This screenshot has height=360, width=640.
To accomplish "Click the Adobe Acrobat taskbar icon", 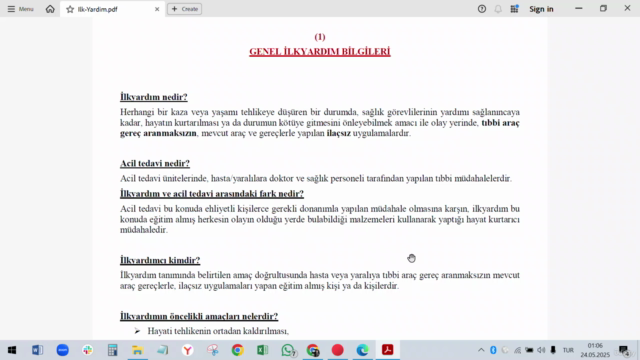I will (387, 350).
